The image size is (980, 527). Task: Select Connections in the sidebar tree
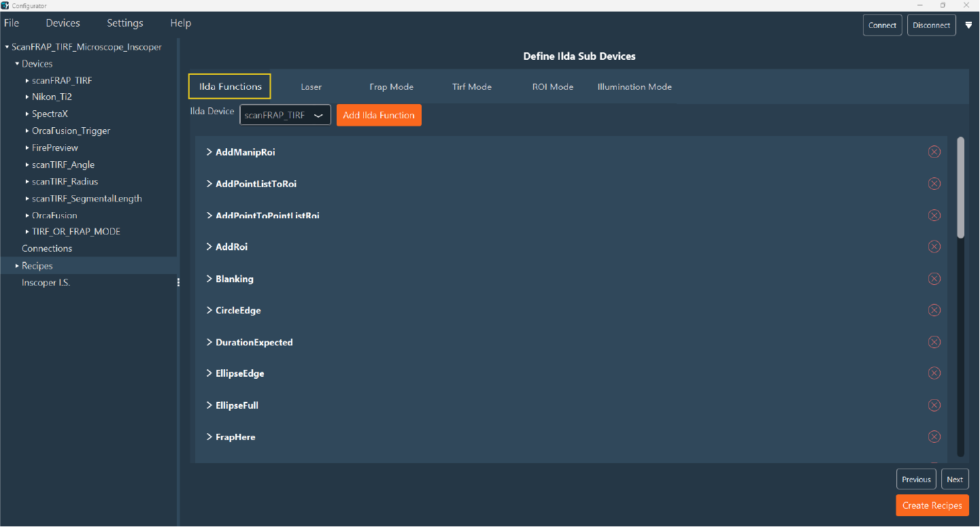click(47, 249)
